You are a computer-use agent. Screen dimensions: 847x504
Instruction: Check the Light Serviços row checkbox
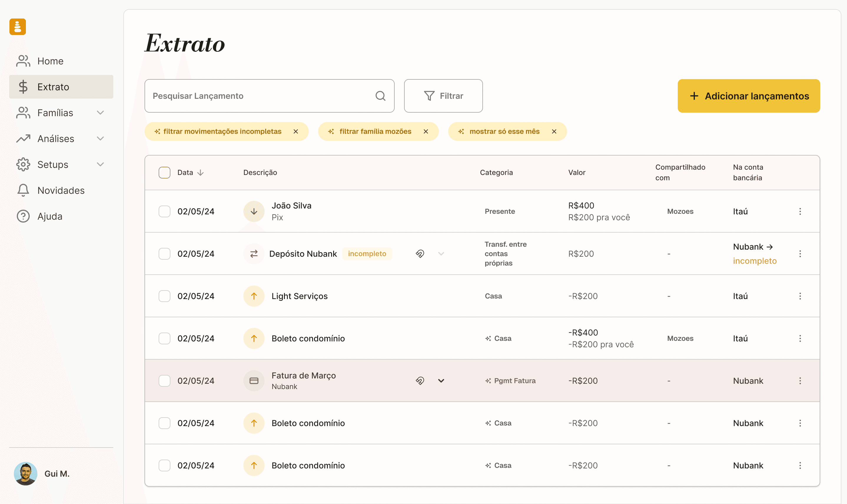click(x=165, y=296)
